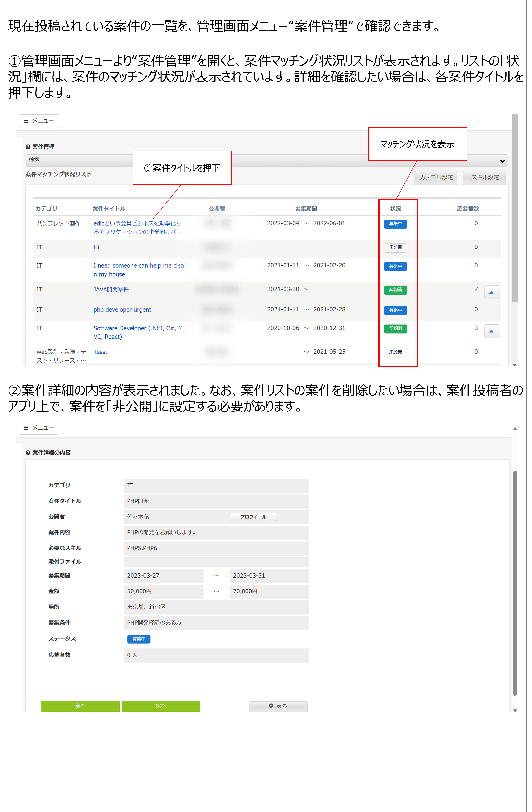The image size is (532, 812).
Task: Click the help icon beside 案件管理
Action: (28, 147)
